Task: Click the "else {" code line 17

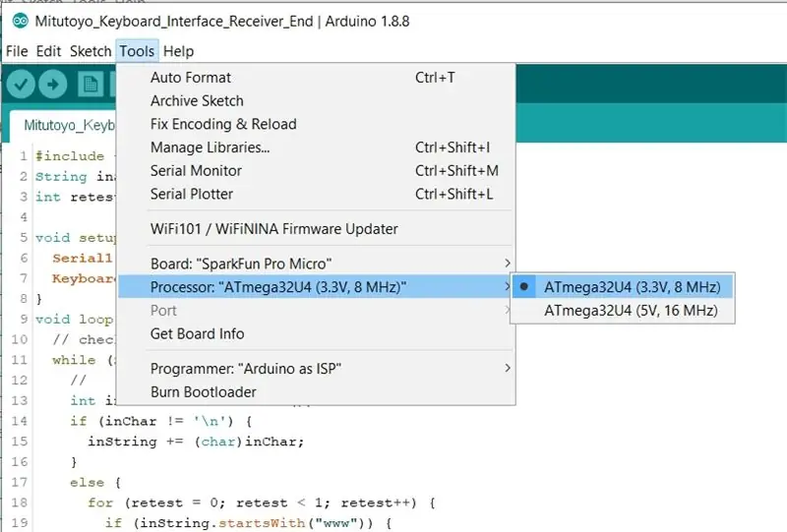Action: pyautogui.click(x=95, y=482)
